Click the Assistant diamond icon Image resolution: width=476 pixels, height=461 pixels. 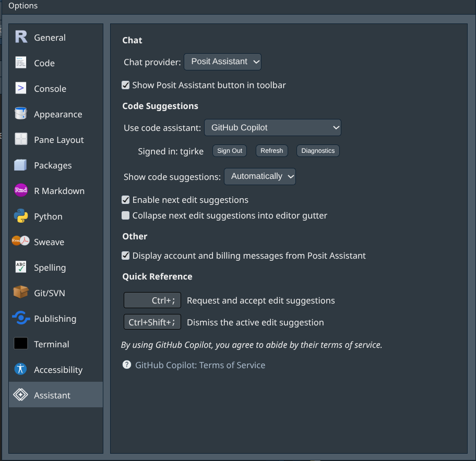point(21,395)
